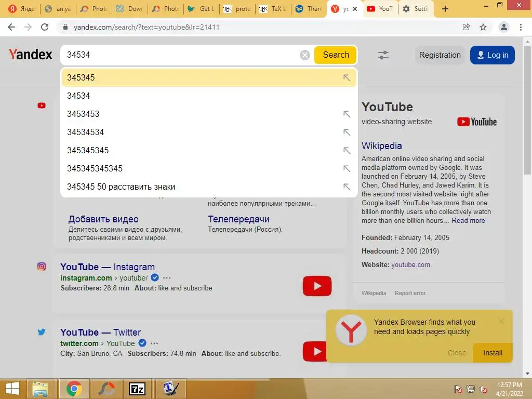The height and width of the screenshot is (399, 532).
Task: Click Read more in YouTube description
Action: pyautogui.click(x=468, y=220)
